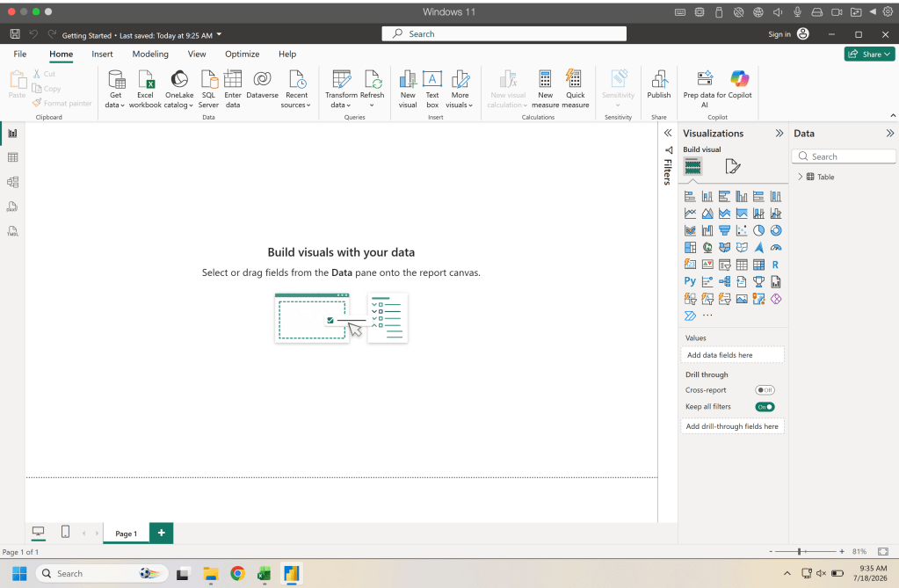Open the File menu
899x588 pixels.
click(x=20, y=54)
